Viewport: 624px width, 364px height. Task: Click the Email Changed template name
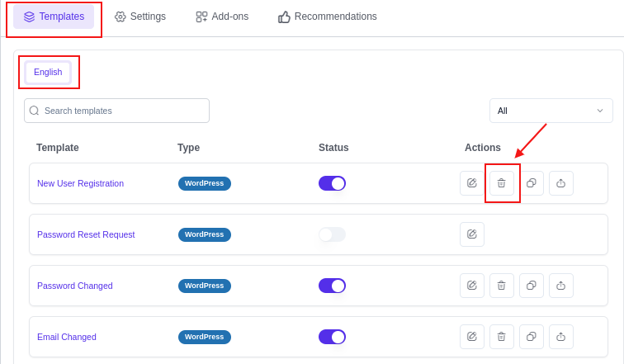67,337
